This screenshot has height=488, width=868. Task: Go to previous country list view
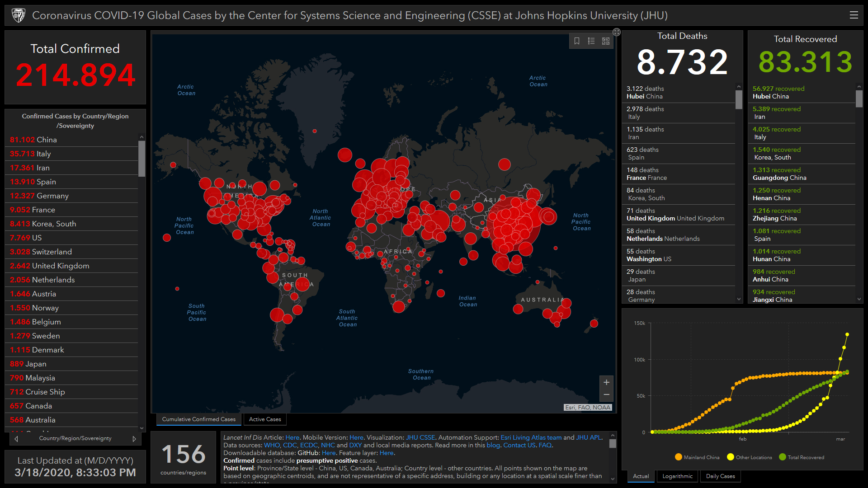(16, 439)
